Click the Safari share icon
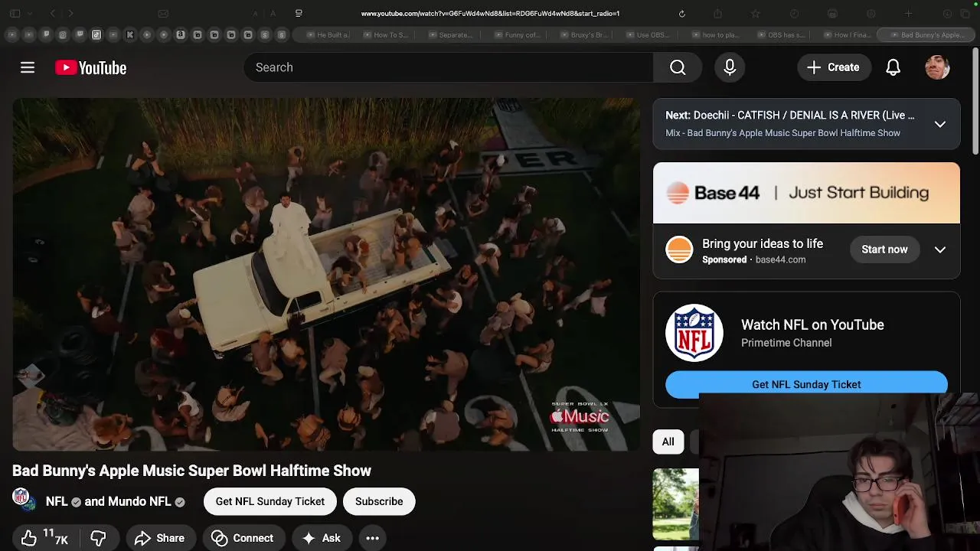The height and width of the screenshot is (551, 980). tap(717, 14)
